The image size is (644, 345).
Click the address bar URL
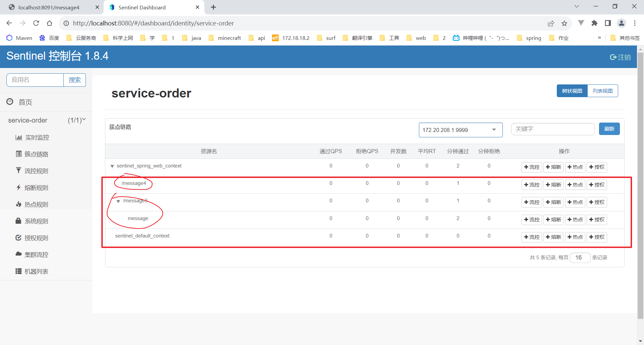(153, 23)
